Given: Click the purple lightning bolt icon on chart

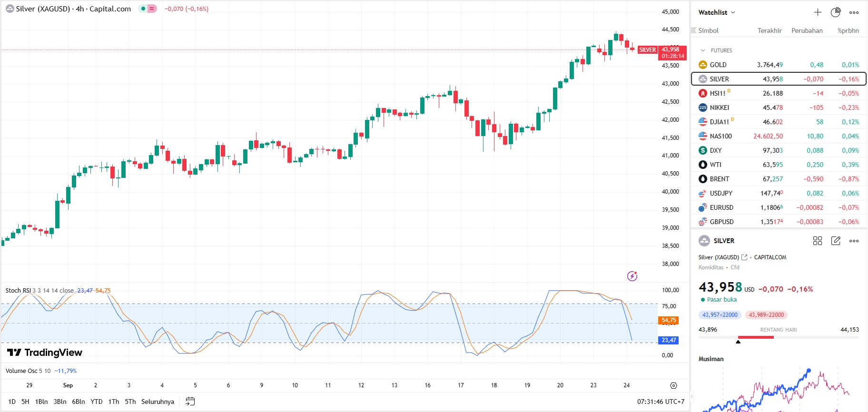Looking at the screenshot, I should (632, 276).
